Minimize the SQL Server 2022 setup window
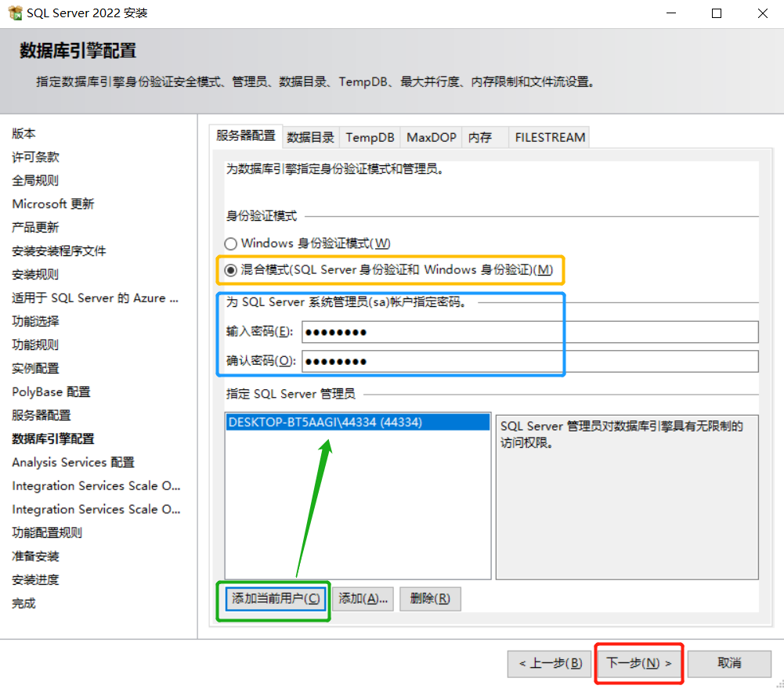 pyautogui.click(x=671, y=13)
